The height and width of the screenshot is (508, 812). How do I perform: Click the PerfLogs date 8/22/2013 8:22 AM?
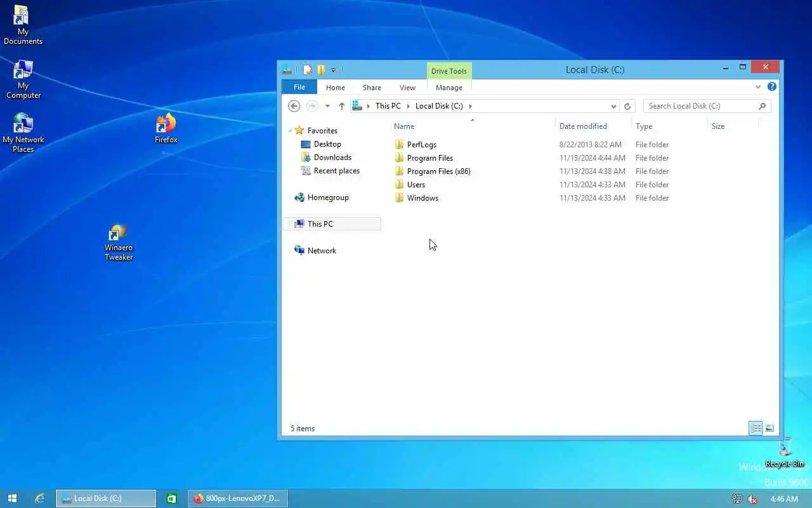point(591,145)
